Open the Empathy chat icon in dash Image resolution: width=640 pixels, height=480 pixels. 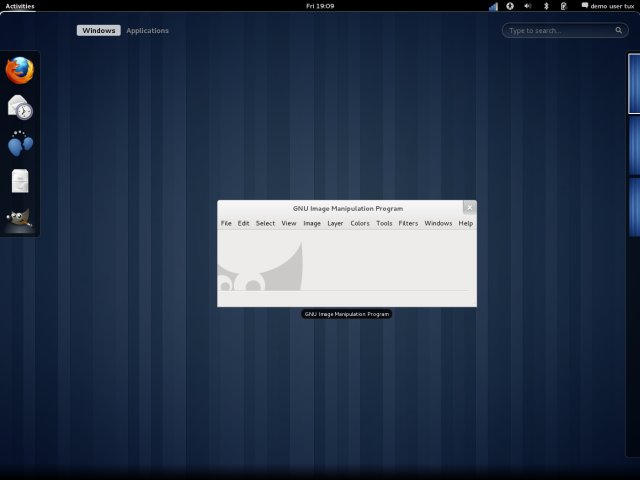[20, 143]
